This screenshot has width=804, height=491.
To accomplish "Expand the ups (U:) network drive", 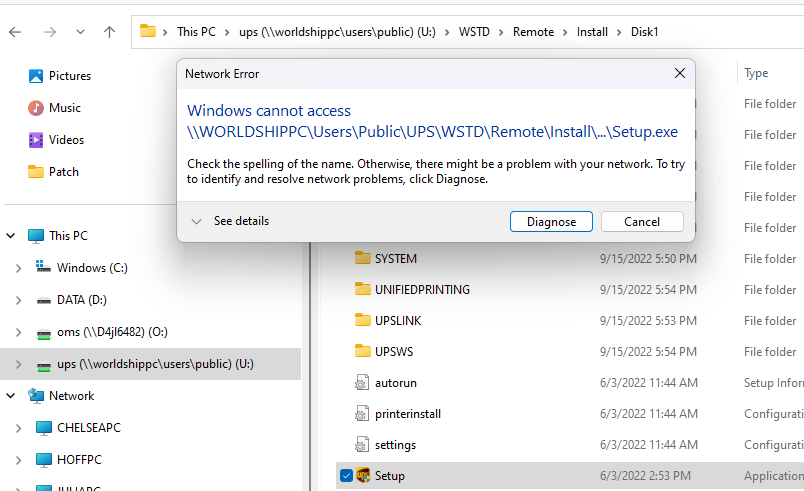I will (18, 364).
